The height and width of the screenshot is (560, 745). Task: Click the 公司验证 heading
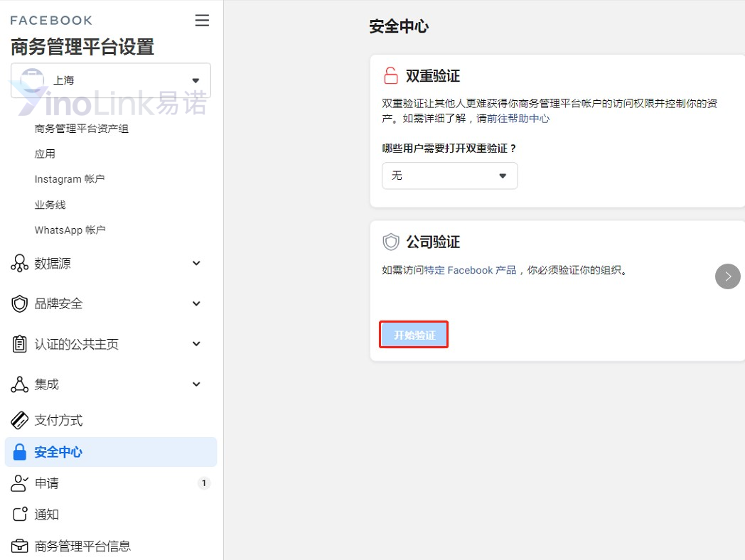[x=433, y=242]
